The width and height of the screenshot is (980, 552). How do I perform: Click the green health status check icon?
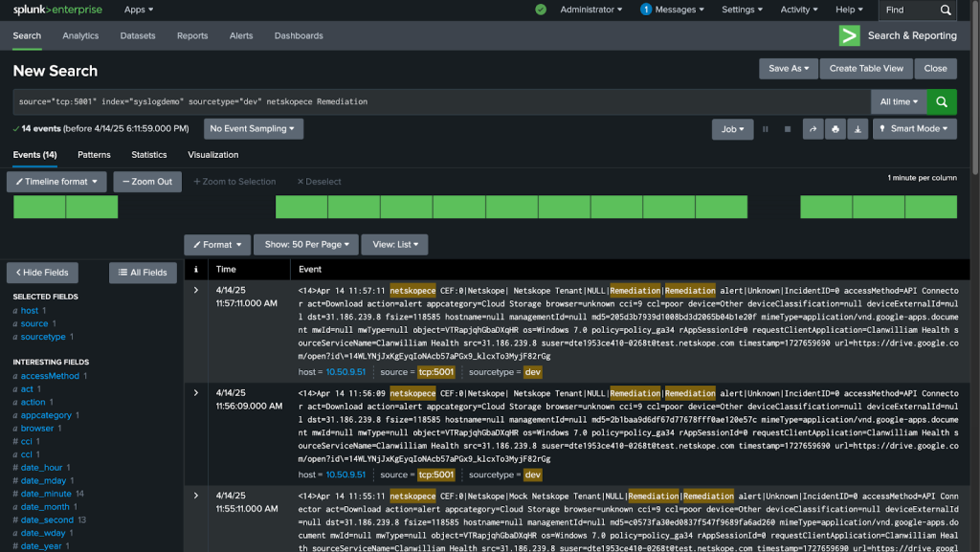pos(541,10)
